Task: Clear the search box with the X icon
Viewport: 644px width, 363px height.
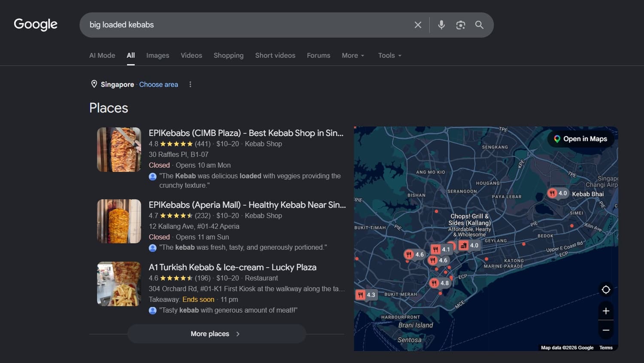Action: click(418, 25)
